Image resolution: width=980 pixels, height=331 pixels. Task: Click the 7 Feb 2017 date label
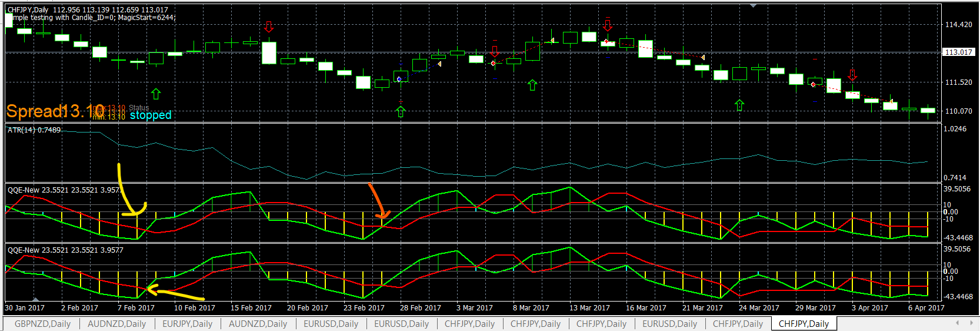(136, 307)
